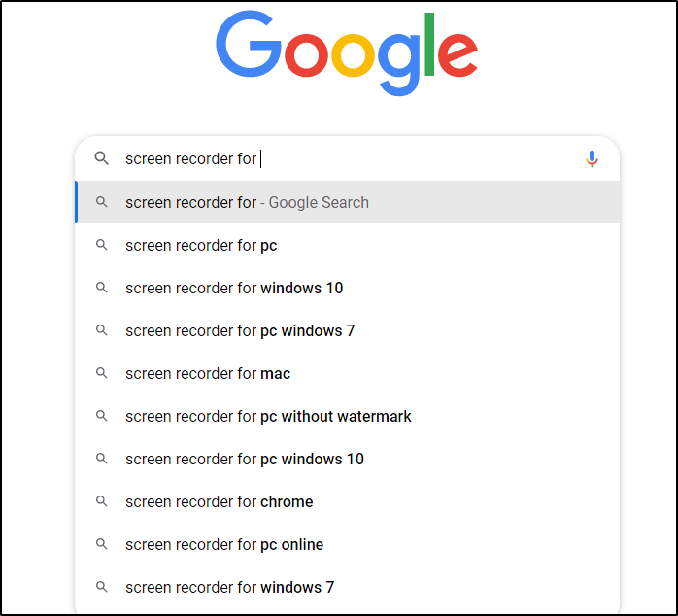678x616 pixels.
Task: Pick 'screen recorder for pc windows 10'
Action: [245, 459]
